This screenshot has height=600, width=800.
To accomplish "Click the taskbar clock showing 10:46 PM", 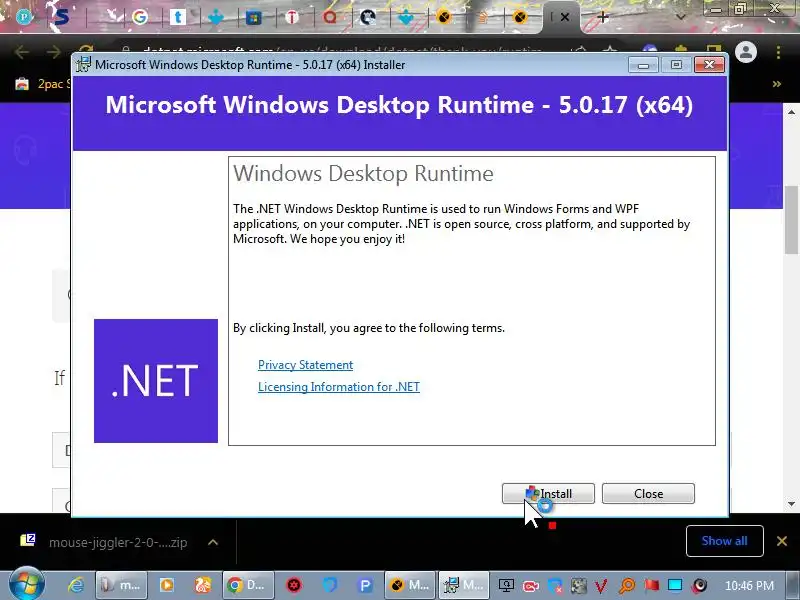I will pos(749,586).
